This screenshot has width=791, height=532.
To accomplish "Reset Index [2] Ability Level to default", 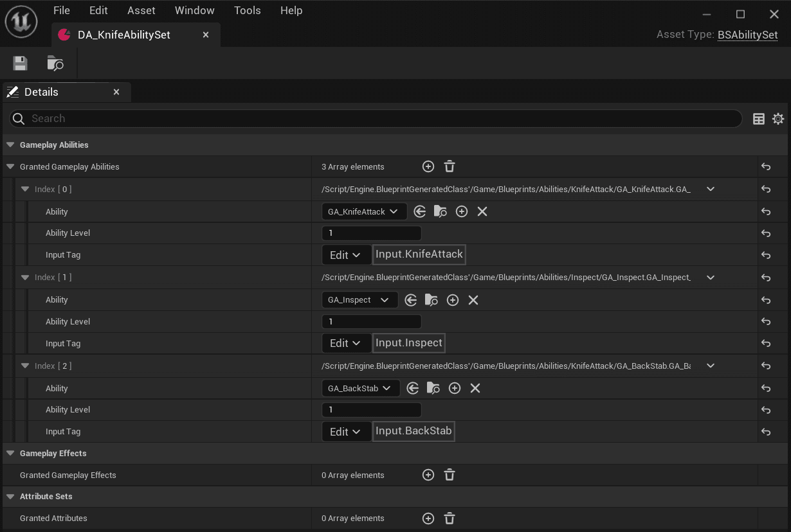I will (x=766, y=410).
